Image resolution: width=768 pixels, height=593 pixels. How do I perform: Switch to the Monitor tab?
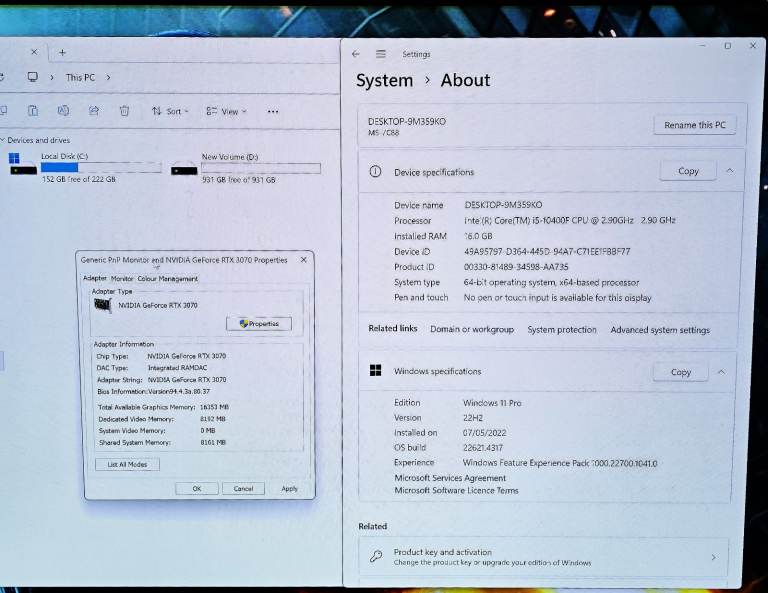click(x=122, y=279)
